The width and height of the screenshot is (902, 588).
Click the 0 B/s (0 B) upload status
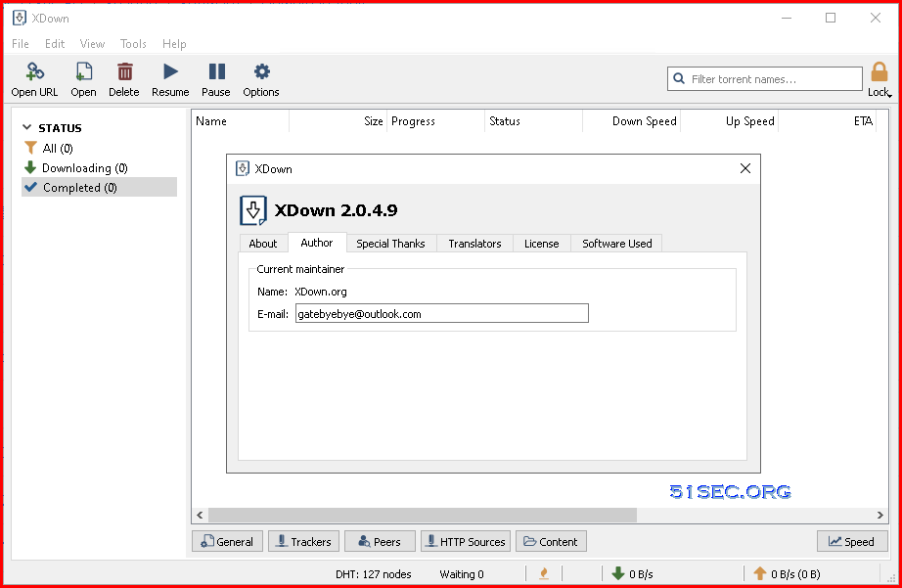click(795, 574)
